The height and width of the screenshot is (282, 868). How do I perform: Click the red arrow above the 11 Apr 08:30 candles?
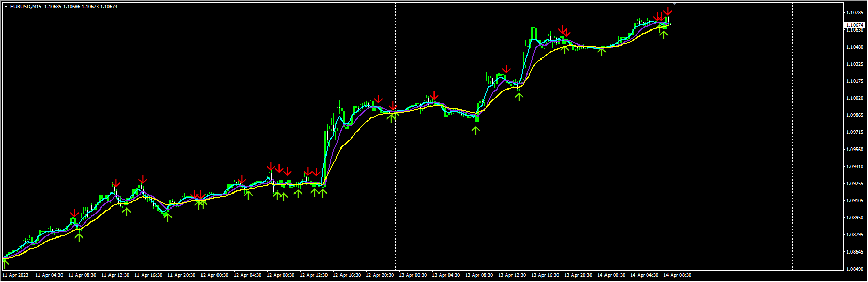tap(74, 214)
